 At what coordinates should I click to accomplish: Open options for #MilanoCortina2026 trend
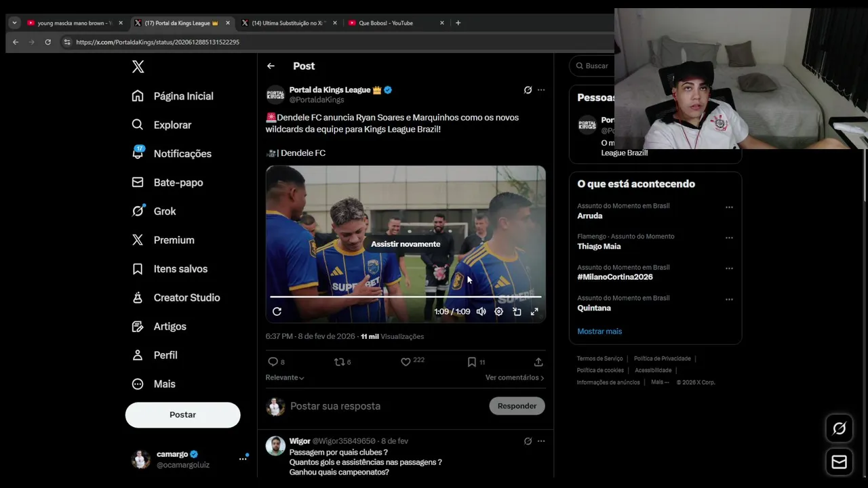(729, 268)
